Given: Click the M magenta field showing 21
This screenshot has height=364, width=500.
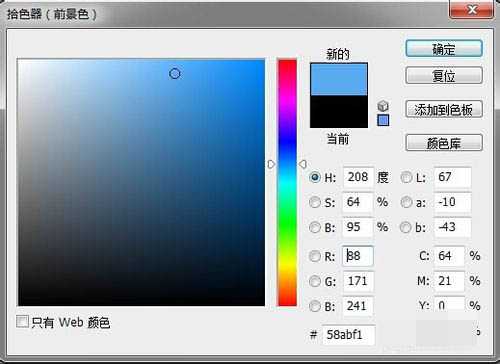Looking at the screenshot, I should click(449, 281).
